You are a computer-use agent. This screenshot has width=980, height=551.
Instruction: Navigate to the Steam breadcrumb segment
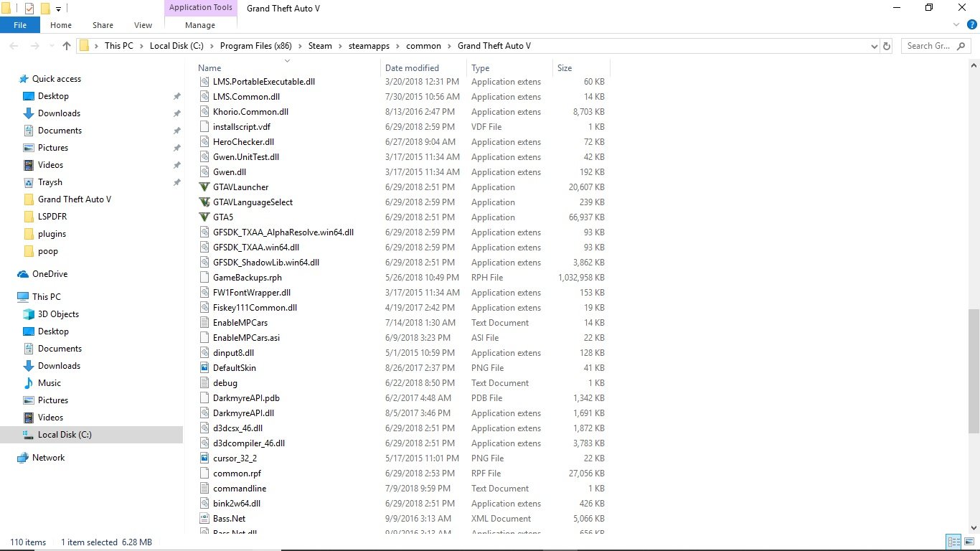pos(320,46)
